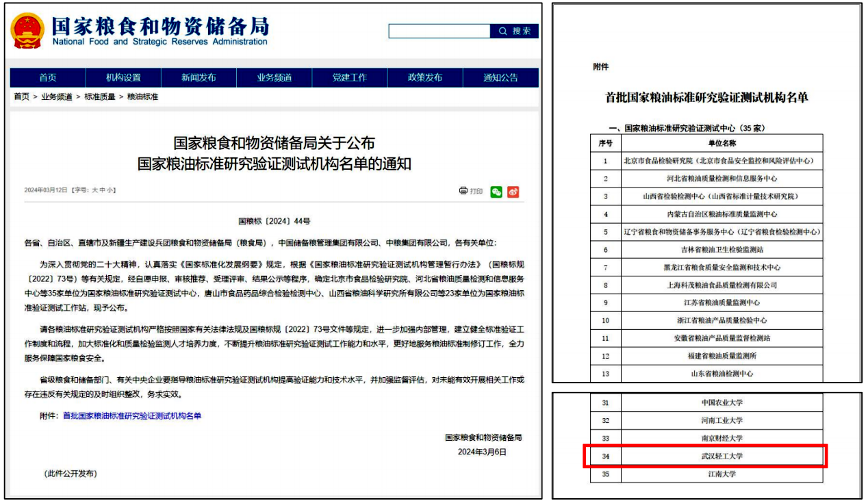868x503 pixels.
Task: Click table row 河北省粮油质量检测和信息服务中心
Action: point(706,179)
